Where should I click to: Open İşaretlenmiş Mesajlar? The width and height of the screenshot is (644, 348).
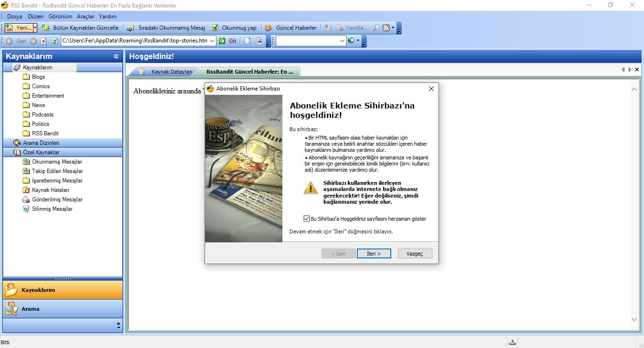(57, 181)
